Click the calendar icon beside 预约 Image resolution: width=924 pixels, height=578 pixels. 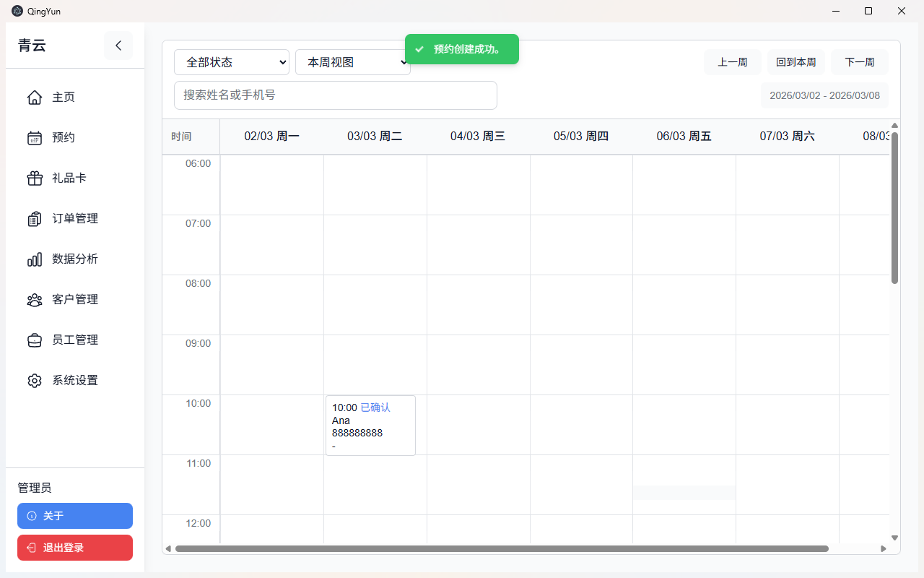35,138
